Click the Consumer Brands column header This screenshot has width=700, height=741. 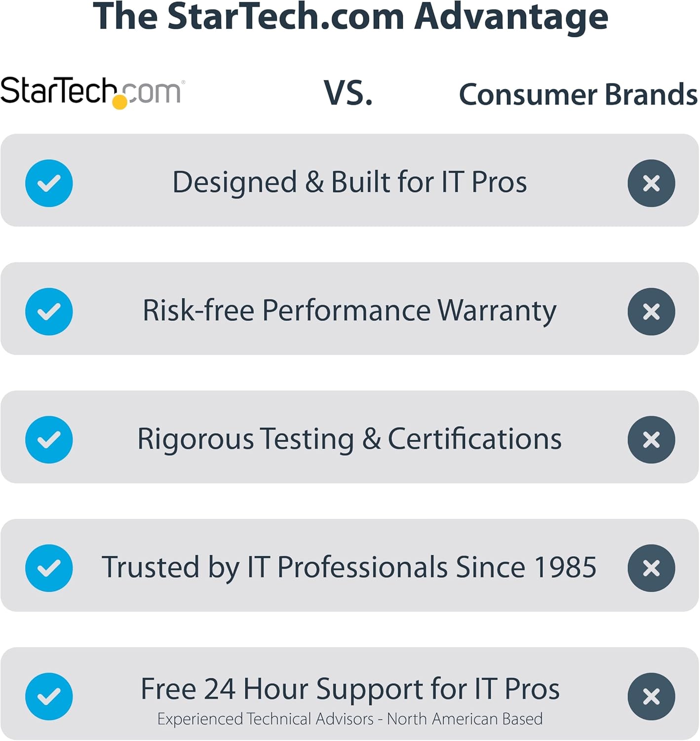578,94
